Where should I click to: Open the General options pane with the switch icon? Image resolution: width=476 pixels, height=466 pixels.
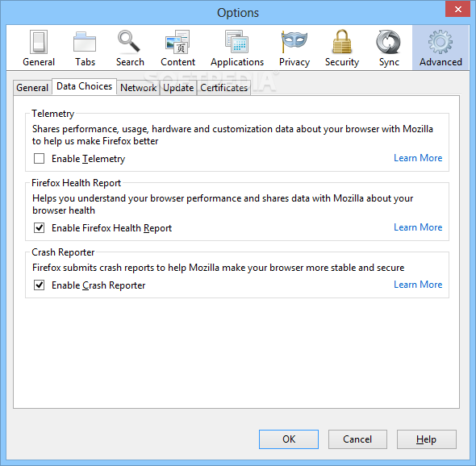[x=39, y=48]
